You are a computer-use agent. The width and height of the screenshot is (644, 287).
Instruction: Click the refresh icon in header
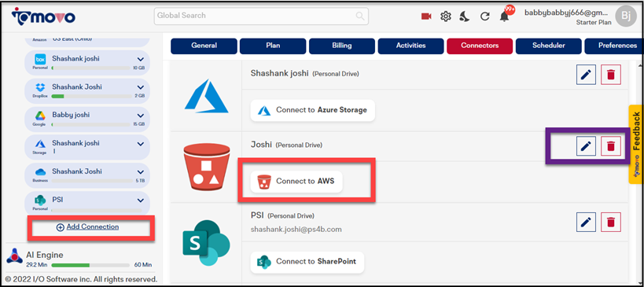[484, 17]
